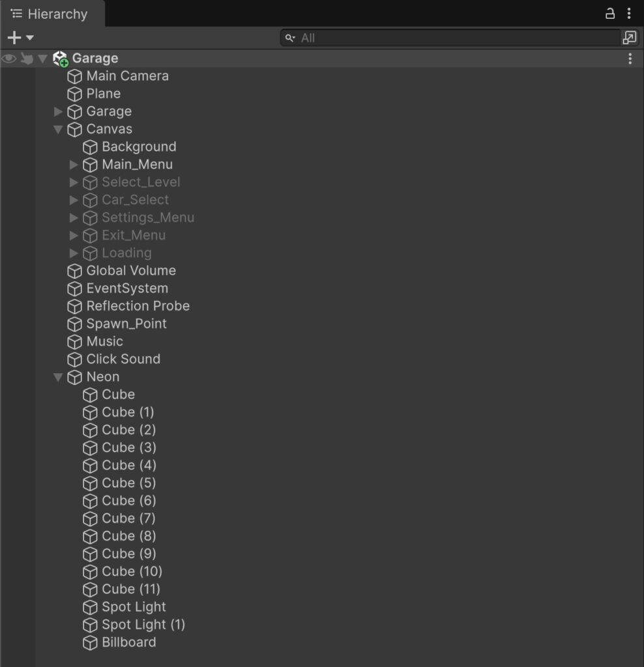Toggle scene picking hand icon for Garage
Viewport: 644px width, 667px height.
click(27, 59)
